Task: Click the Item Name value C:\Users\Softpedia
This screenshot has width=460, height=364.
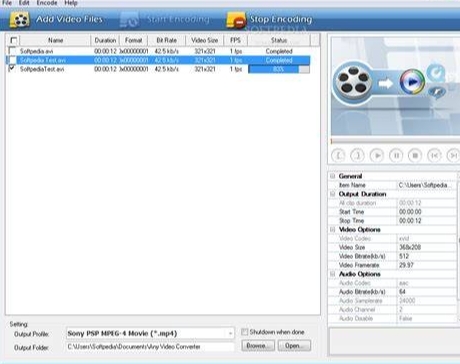Action: (426, 185)
